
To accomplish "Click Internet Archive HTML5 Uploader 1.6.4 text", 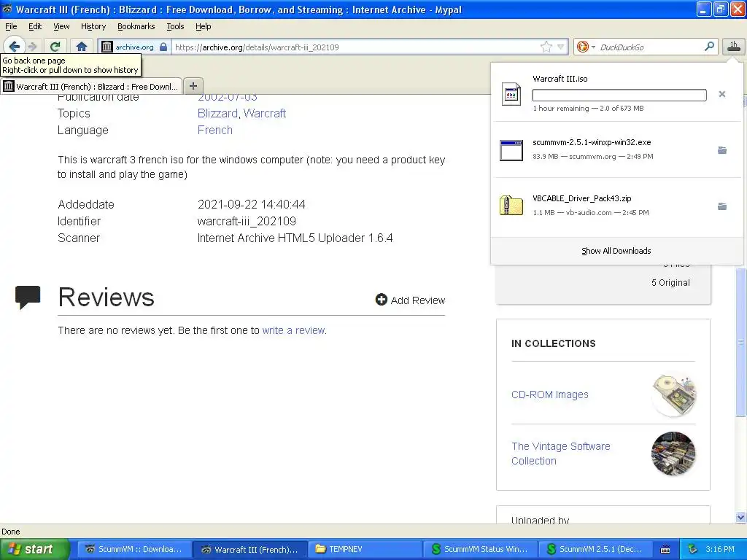I will (x=295, y=238).
